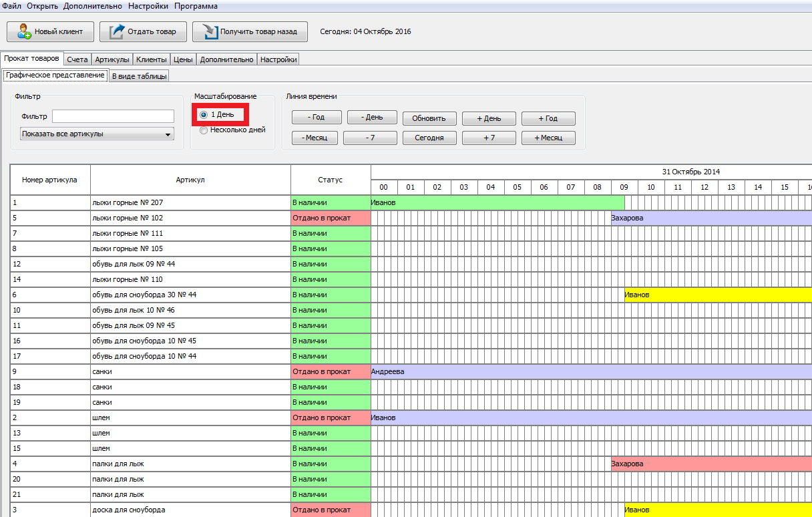The image size is (812, 517).
Task: Click Захарова's bar in the лыжи горные № 102 row
Action: [x=711, y=218]
